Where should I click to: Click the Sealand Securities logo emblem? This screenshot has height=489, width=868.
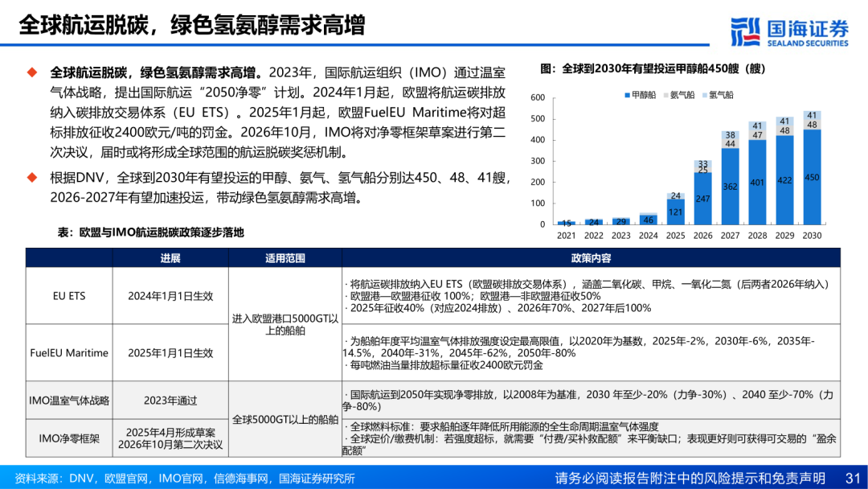(x=744, y=31)
